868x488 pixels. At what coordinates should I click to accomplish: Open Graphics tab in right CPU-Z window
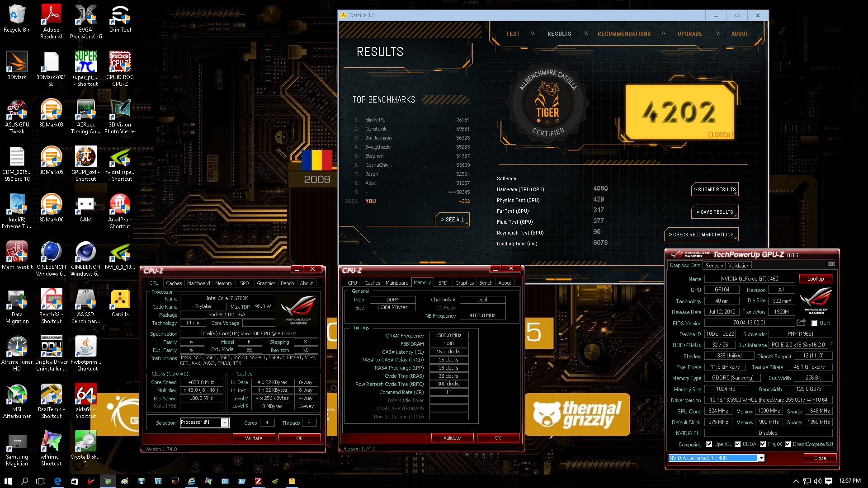pos(464,283)
